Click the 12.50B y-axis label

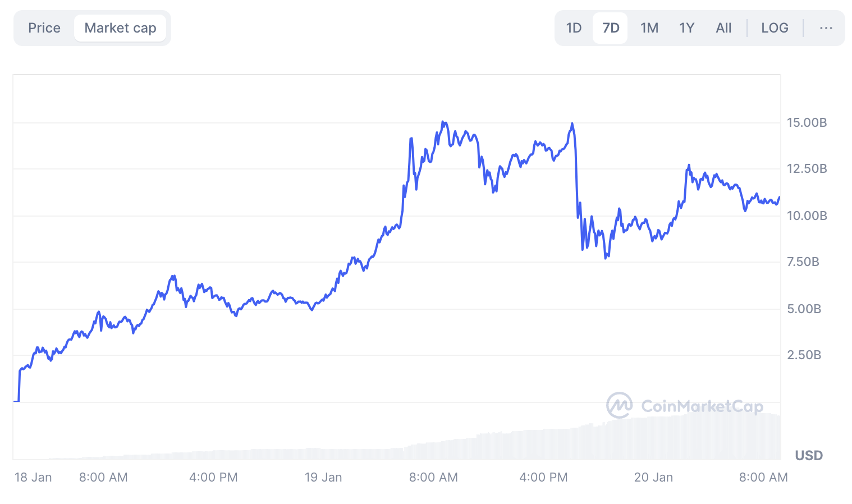807,168
